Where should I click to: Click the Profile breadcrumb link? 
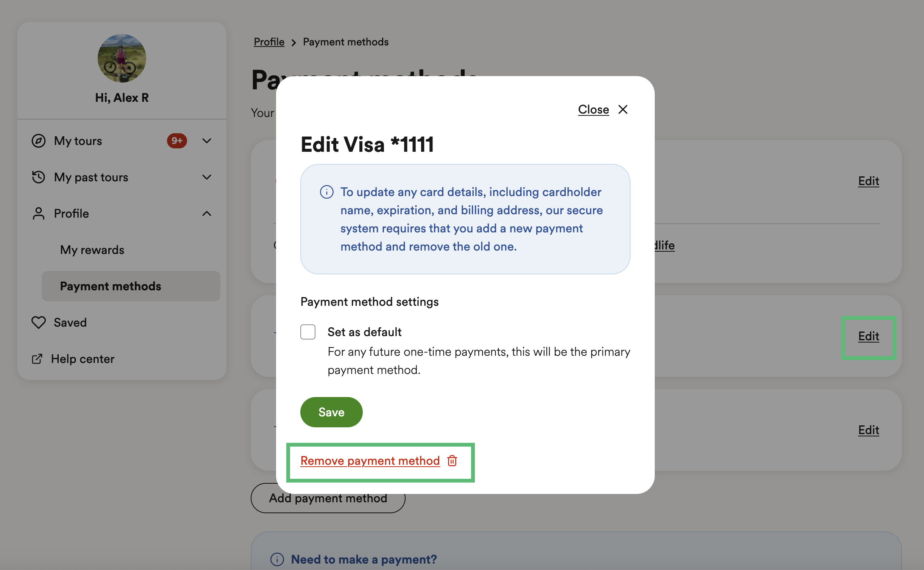[269, 42]
